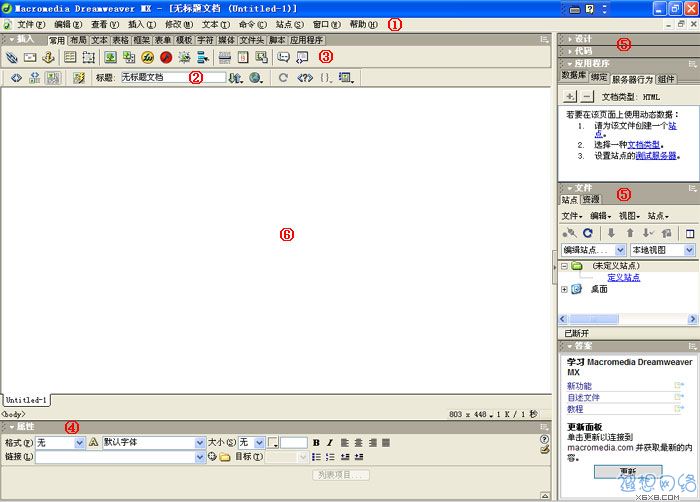Click the document title field 无标题文档
700x502 pixels.
pos(174,77)
